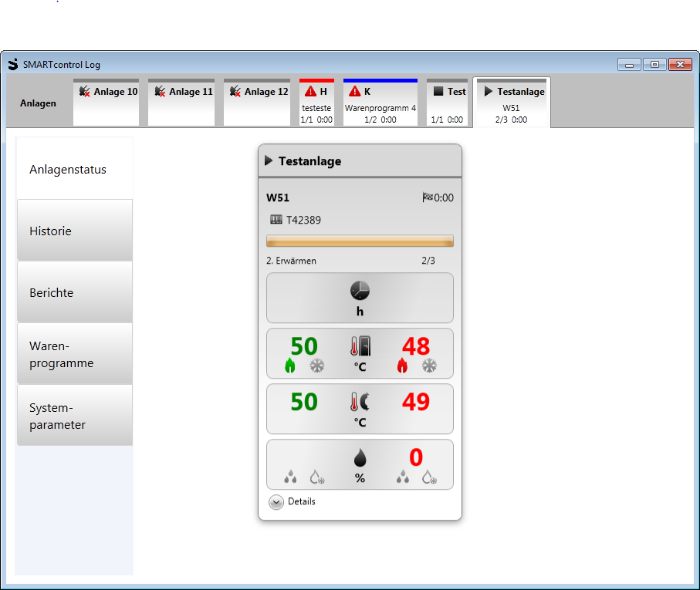This screenshot has width=700, height=590.
Task: Click the snowflake icon under green 50
Action: click(317, 366)
